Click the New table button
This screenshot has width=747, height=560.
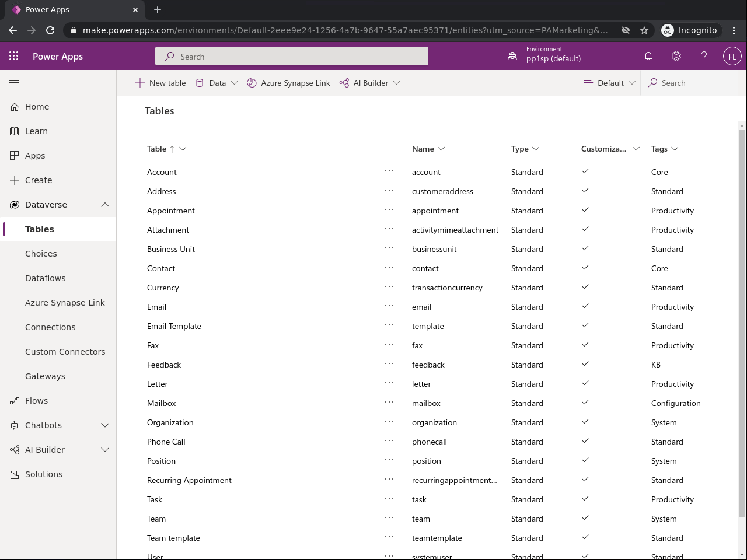point(160,83)
